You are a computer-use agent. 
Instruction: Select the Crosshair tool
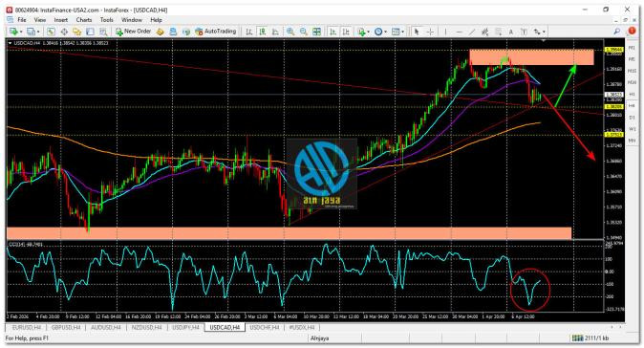point(430,32)
